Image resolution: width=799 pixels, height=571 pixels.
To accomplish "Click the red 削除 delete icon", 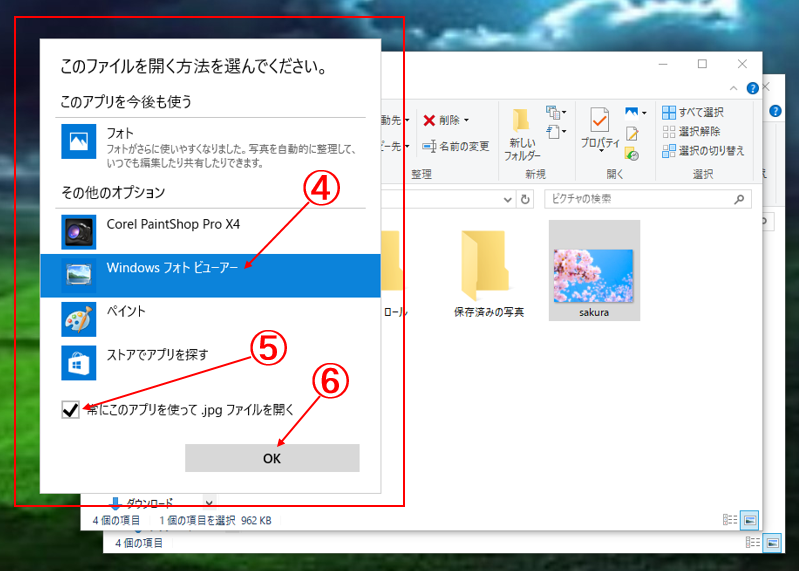I will click(x=429, y=120).
